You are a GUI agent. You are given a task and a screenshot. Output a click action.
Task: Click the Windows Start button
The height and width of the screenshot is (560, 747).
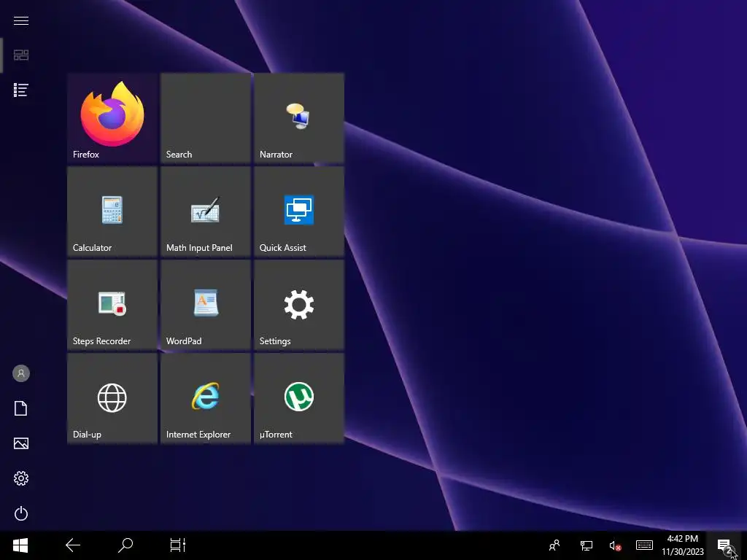[20, 545]
